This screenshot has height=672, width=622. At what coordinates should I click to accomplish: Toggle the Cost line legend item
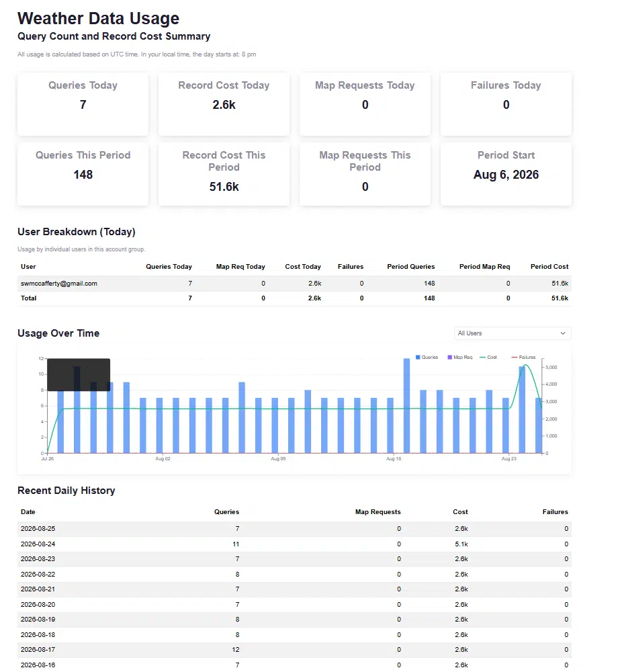488,358
